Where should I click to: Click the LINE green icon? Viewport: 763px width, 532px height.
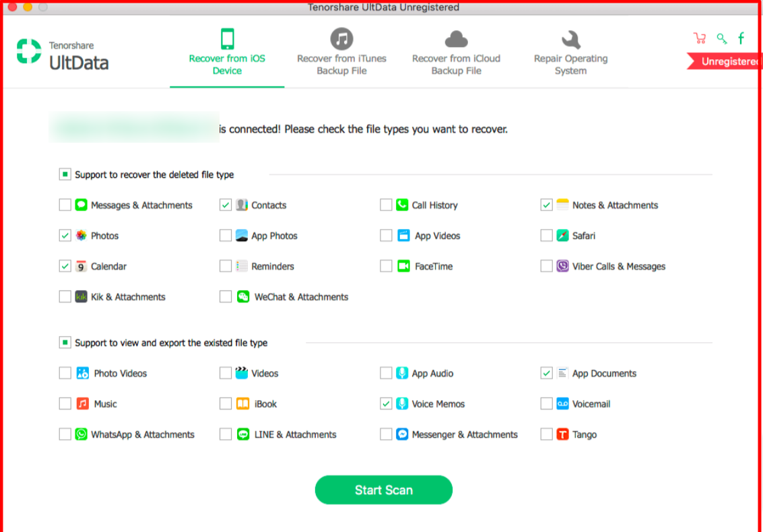pos(243,434)
